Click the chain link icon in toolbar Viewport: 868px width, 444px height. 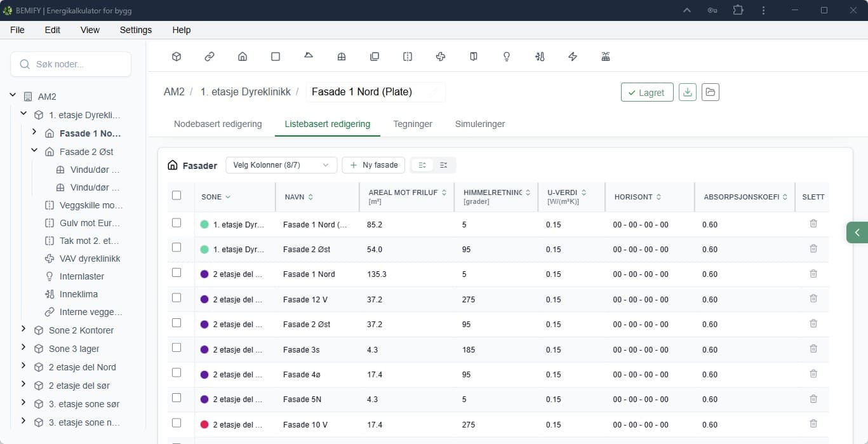point(210,57)
